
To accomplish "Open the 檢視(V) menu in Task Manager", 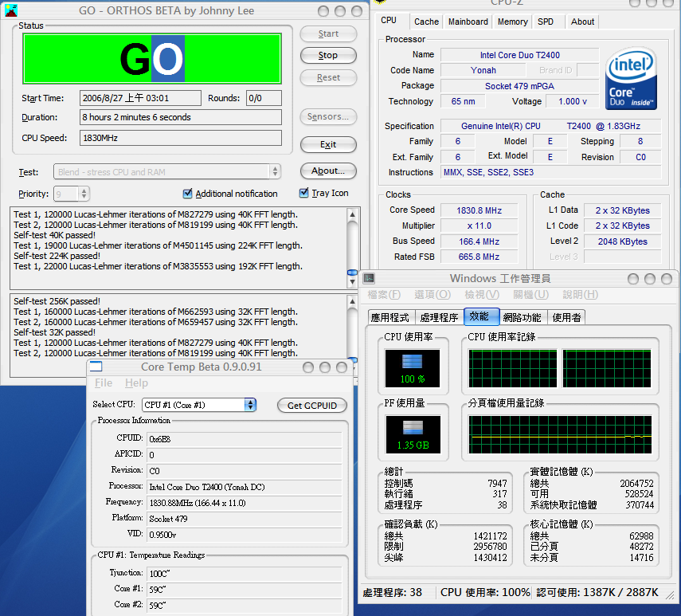I will point(482,295).
